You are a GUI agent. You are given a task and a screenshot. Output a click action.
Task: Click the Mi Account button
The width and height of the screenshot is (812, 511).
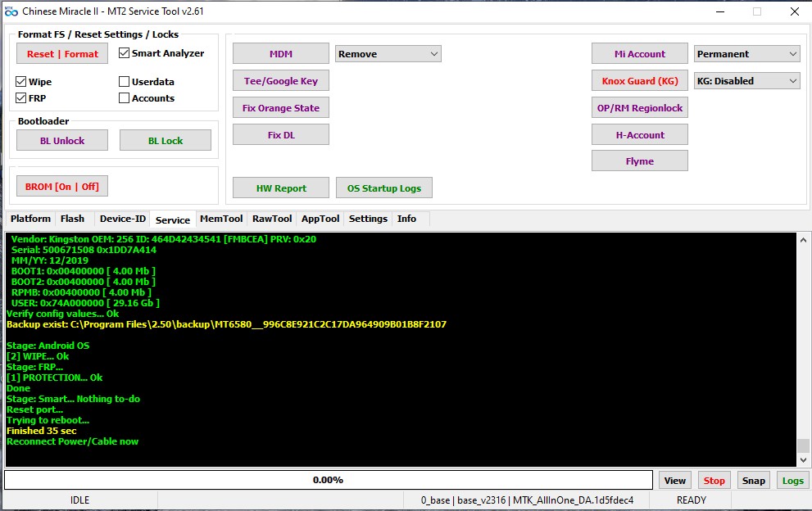640,54
